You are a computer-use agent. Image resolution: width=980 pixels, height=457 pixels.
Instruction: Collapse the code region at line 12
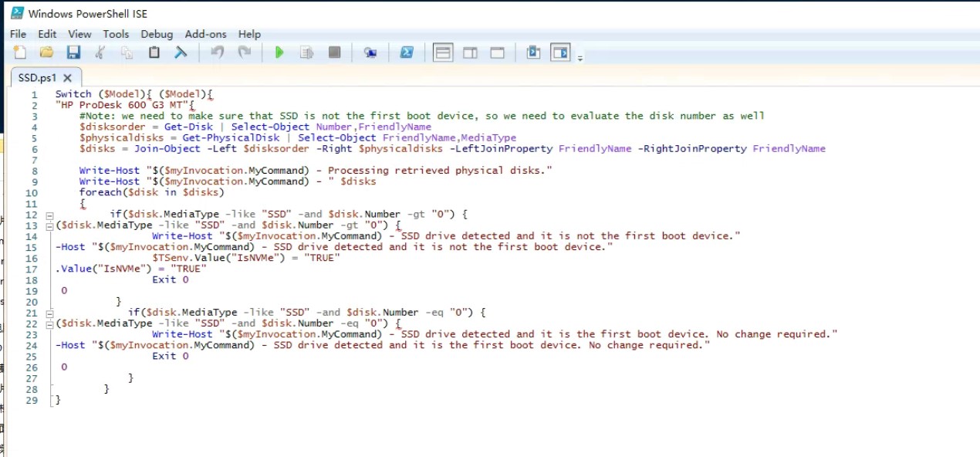pos(50,215)
